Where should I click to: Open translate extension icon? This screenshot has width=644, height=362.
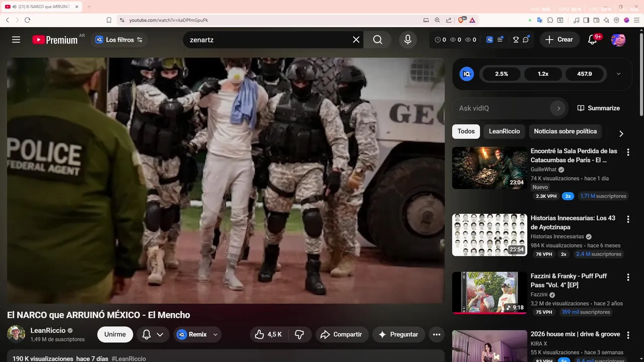pyautogui.click(x=540, y=20)
